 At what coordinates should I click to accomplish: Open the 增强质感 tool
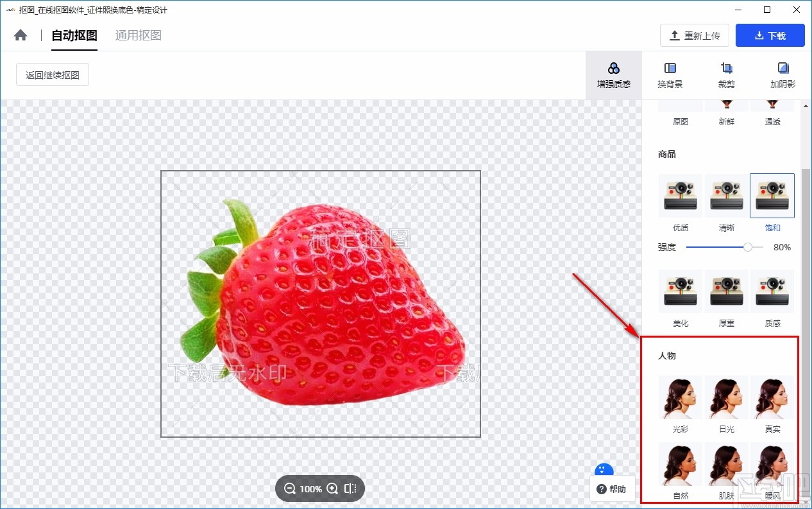(614, 75)
